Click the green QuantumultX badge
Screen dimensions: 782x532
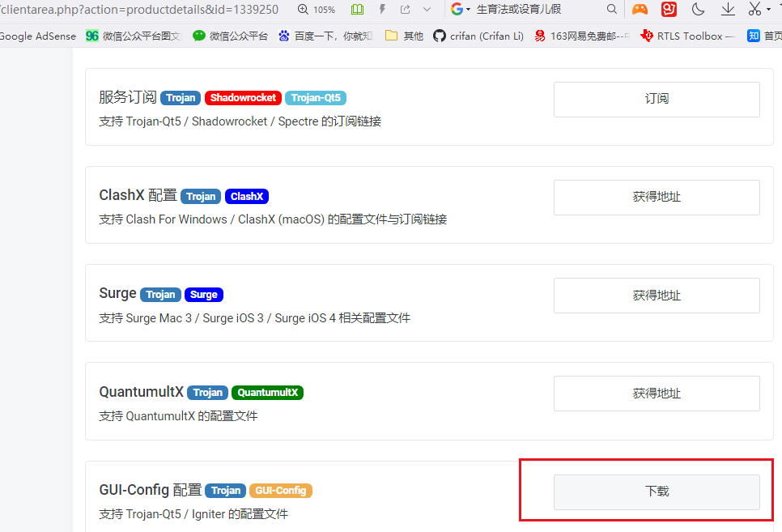click(x=267, y=393)
